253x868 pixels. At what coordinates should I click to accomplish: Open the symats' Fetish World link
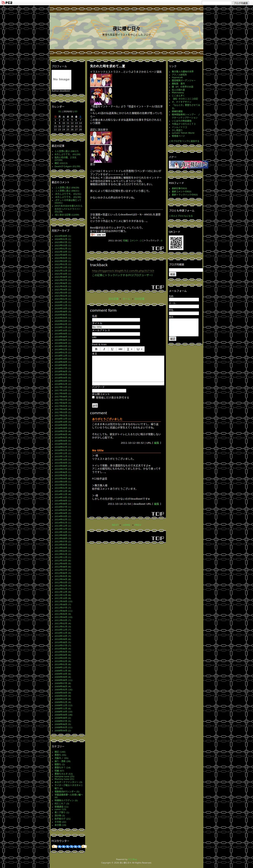(183, 133)
